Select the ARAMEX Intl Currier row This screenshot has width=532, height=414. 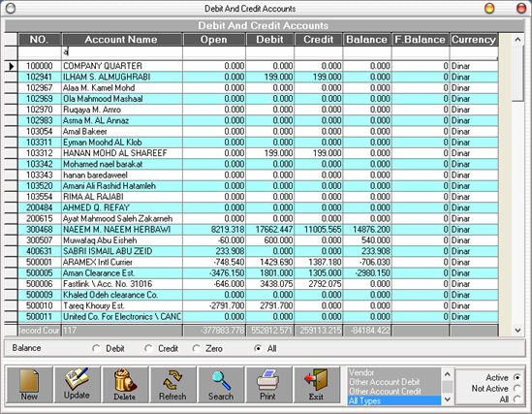click(x=258, y=263)
